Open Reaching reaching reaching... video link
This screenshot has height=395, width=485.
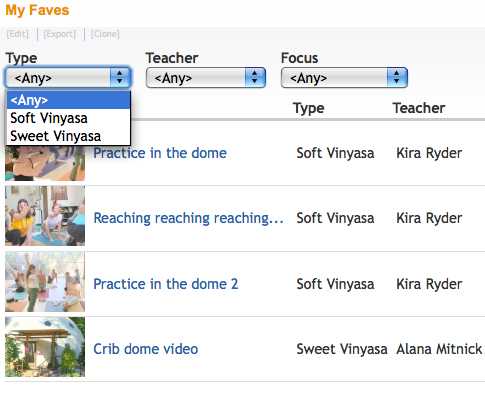(188, 218)
